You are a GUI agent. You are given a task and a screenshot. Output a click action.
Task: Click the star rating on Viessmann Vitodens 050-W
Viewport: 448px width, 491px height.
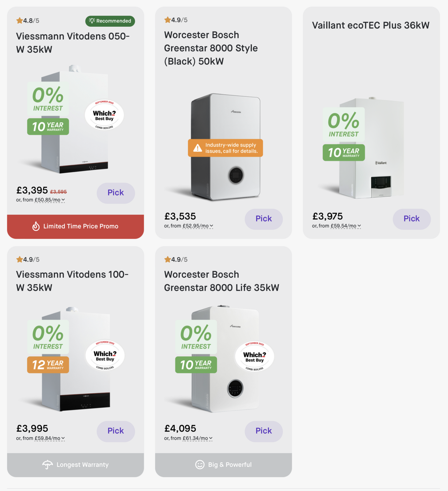[x=28, y=21]
